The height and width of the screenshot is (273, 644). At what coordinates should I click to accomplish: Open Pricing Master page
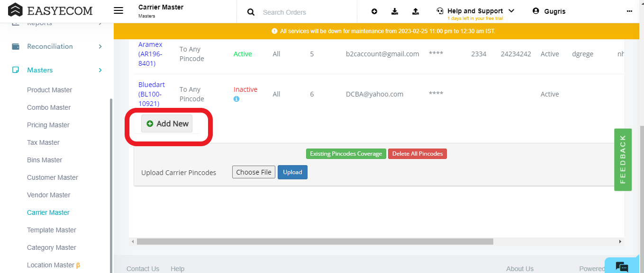[x=48, y=125]
